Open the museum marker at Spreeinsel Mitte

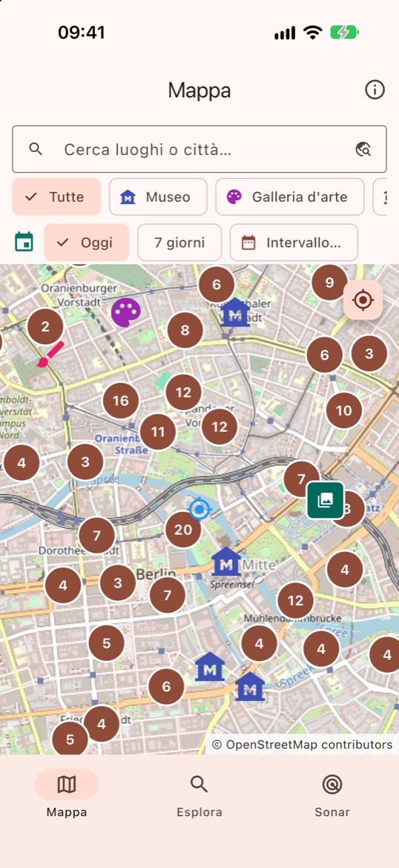[x=226, y=562]
